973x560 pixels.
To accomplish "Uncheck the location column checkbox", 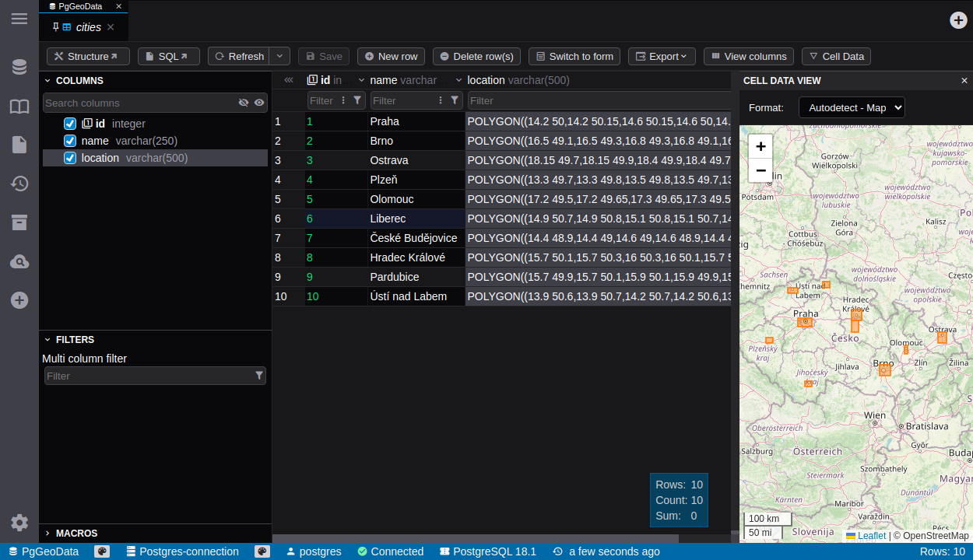I will 70,158.
